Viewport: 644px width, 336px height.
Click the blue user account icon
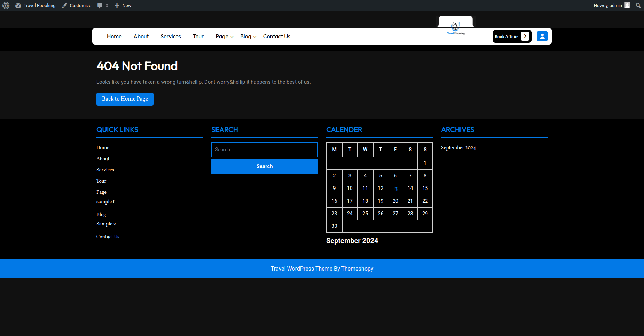click(x=542, y=36)
